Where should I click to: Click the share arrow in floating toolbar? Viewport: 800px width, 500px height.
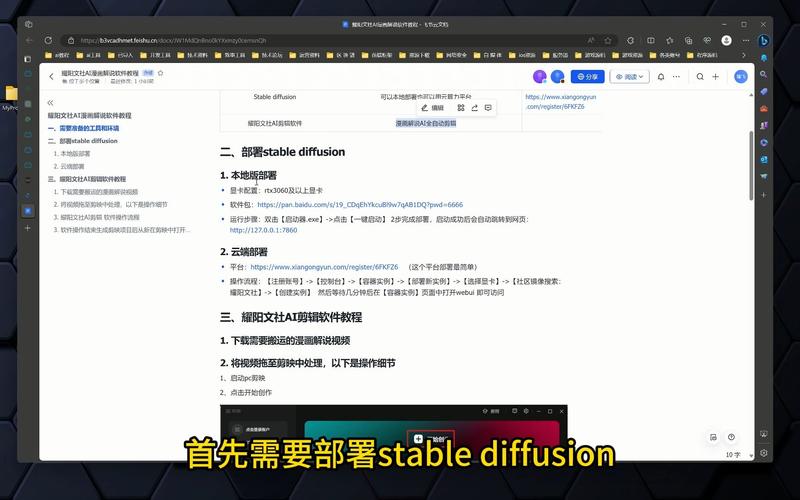click(474, 108)
